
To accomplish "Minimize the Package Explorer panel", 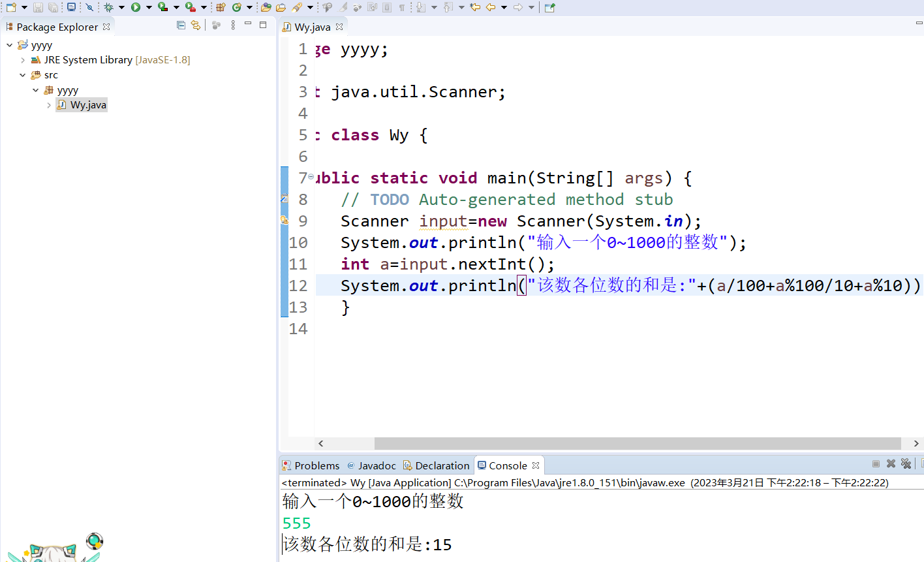I will click(x=248, y=24).
